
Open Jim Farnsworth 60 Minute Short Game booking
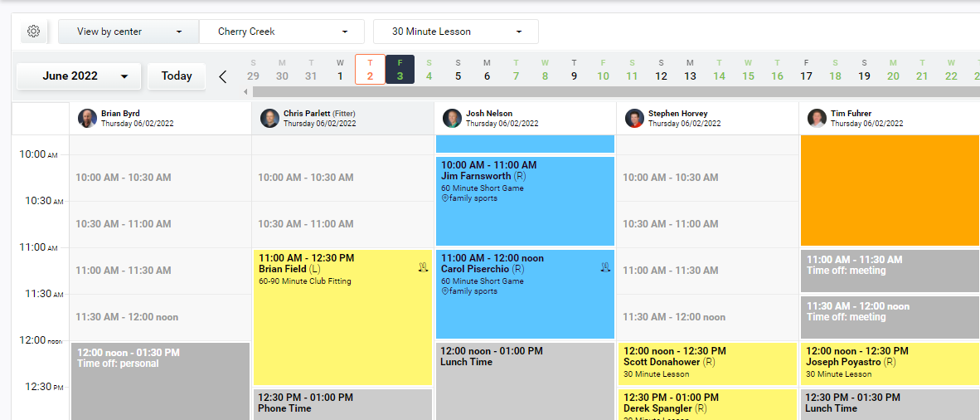tap(525, 201)
